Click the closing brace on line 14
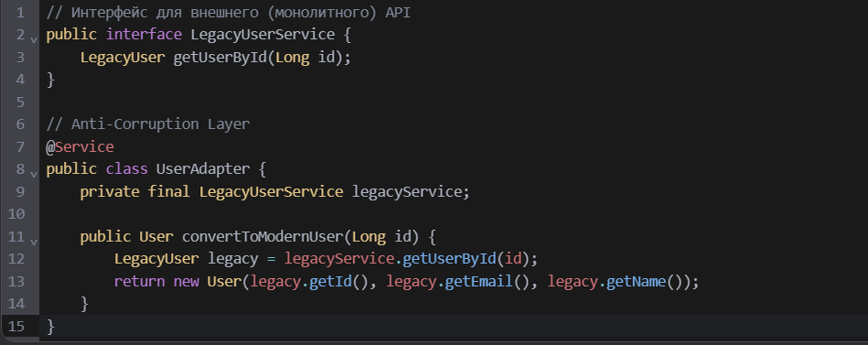This screenshot has width=868, height=345. 84,304
